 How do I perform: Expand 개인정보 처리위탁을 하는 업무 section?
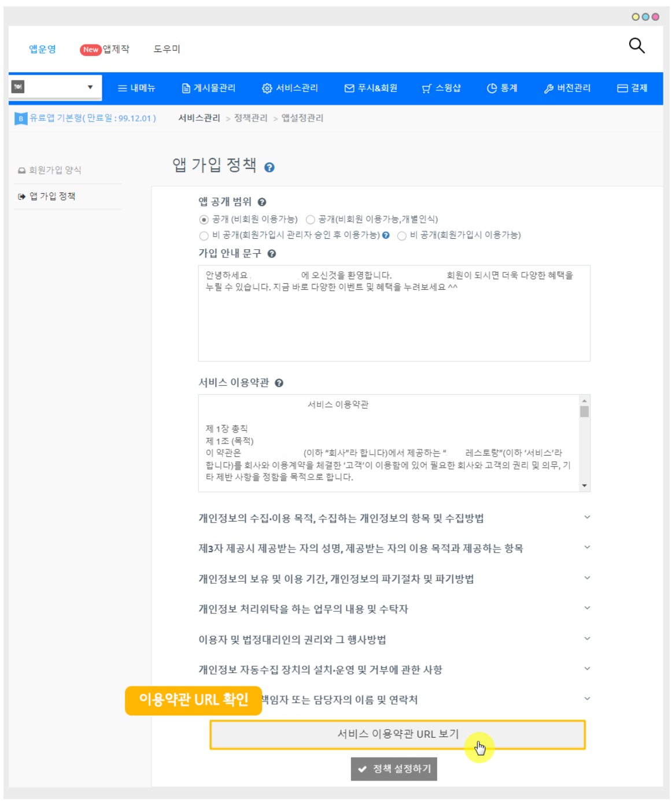click(x=587, y=608)
